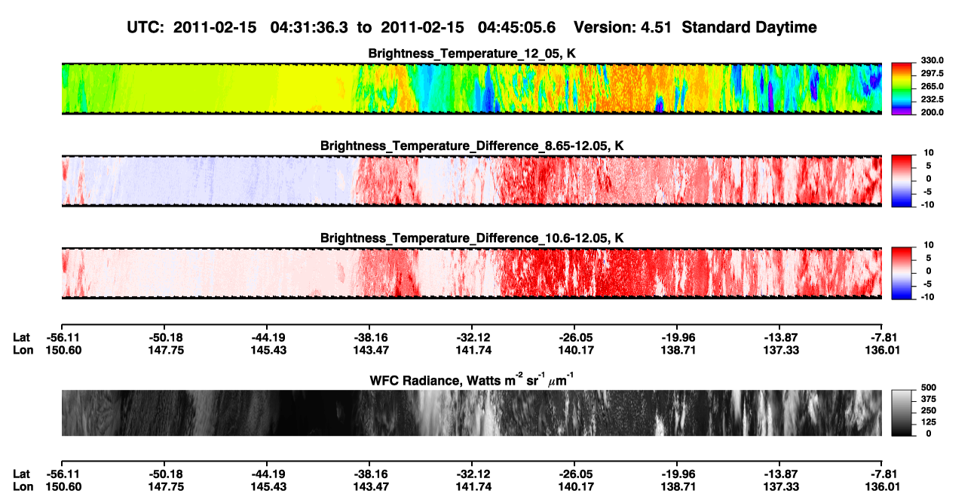Image resolution: width=980 pixels, height=503 pixels.
Task: Click "10" on the 10.6-12.05 color scale
Action: (x=929, y=245)
